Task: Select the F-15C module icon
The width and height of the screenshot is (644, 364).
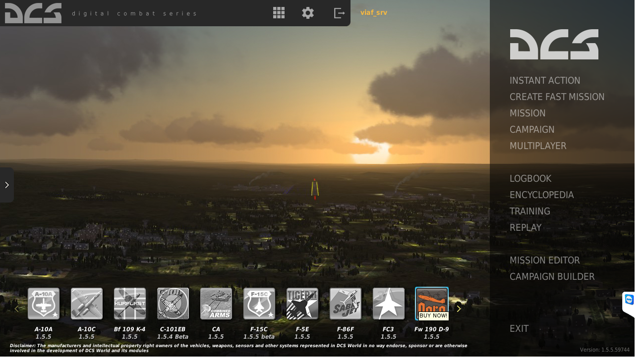Action: [x=259, y=304]
